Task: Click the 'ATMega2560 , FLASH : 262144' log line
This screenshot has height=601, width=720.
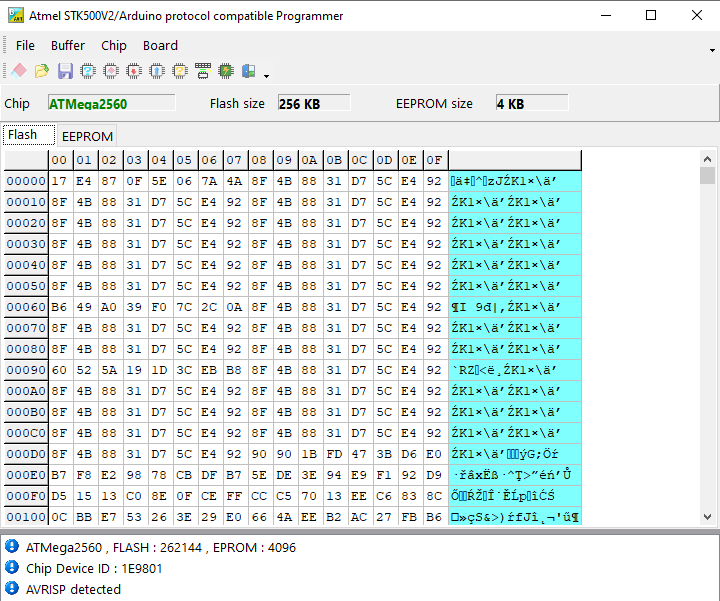Action: [x=161, y=547]
